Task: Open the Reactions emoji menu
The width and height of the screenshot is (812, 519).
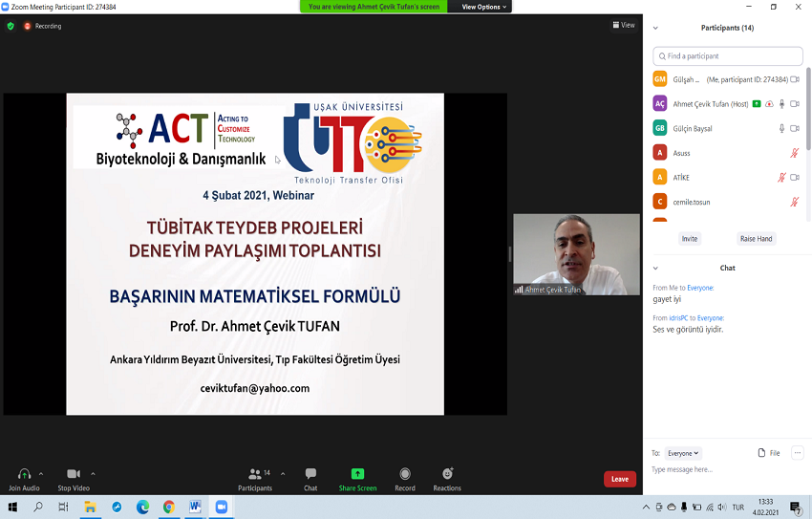Action: 447,474
